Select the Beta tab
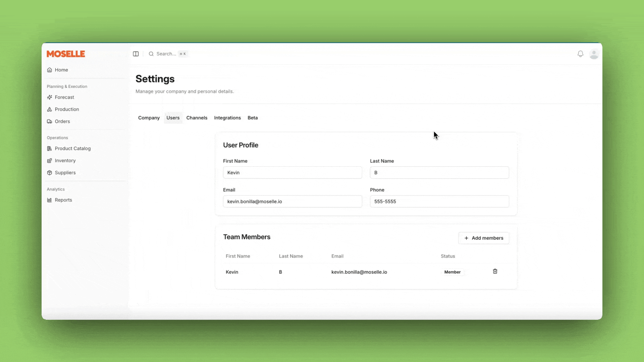This screenshot has height=362, width=644. pyautogui.click(x=253, y=118)
